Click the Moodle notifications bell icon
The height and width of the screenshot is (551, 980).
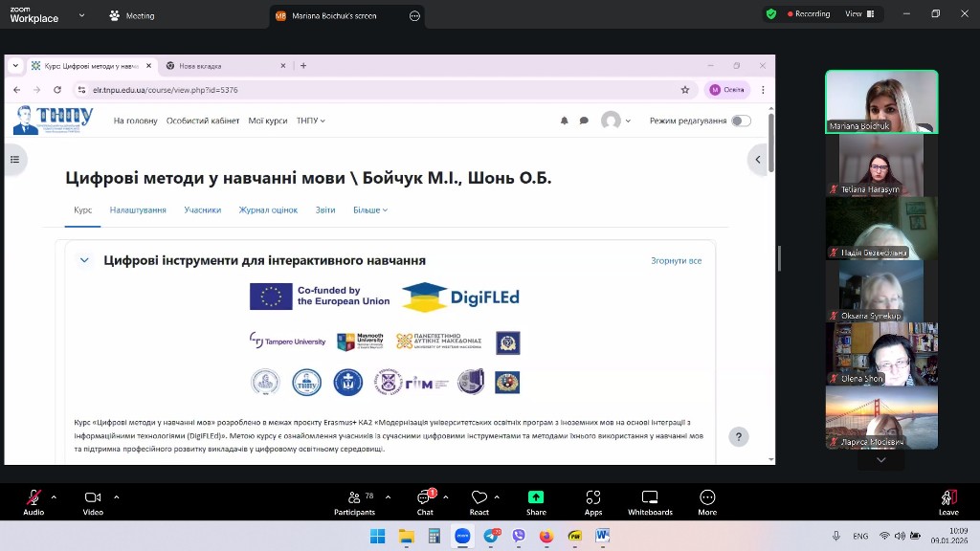[564, 121]
